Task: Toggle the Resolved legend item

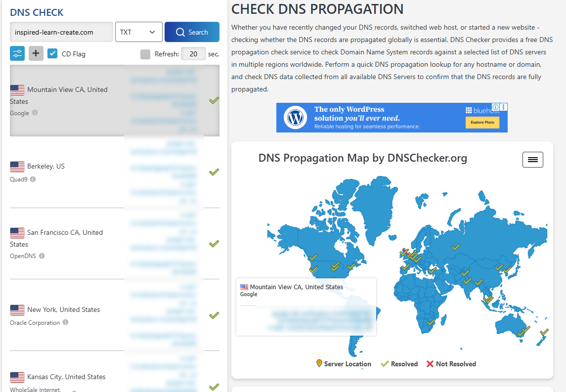Action: [399, 364]
